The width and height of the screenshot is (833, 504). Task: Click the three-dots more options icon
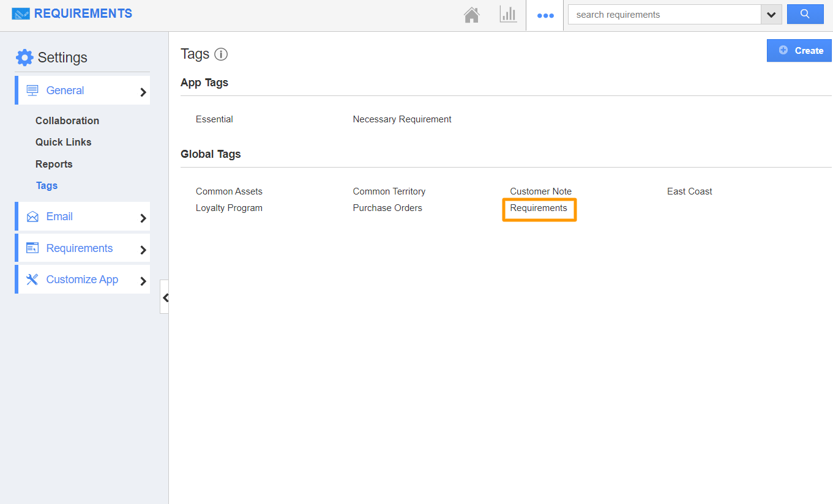pos(545,16)
